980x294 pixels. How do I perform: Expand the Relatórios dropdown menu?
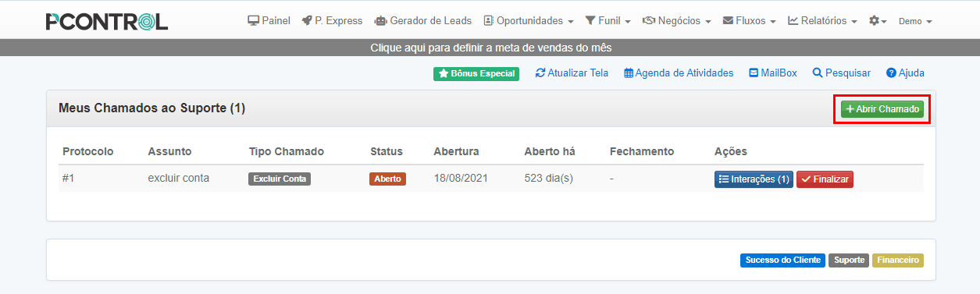click(x=822, y=21)
